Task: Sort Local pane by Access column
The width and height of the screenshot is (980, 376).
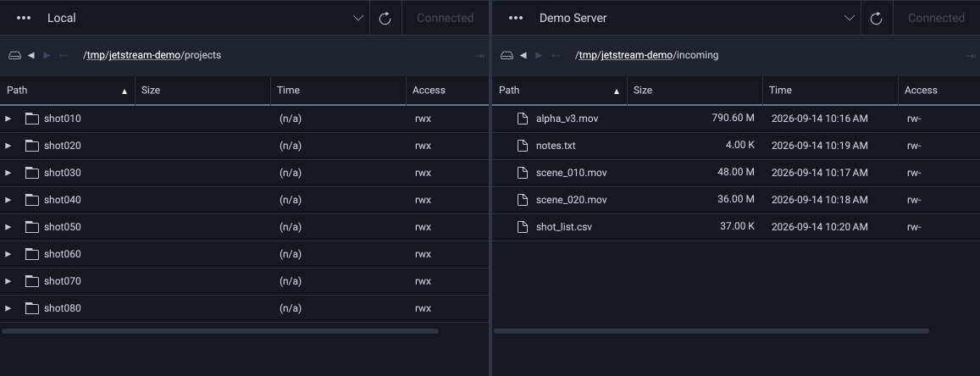Action: (x=447, y=91)
